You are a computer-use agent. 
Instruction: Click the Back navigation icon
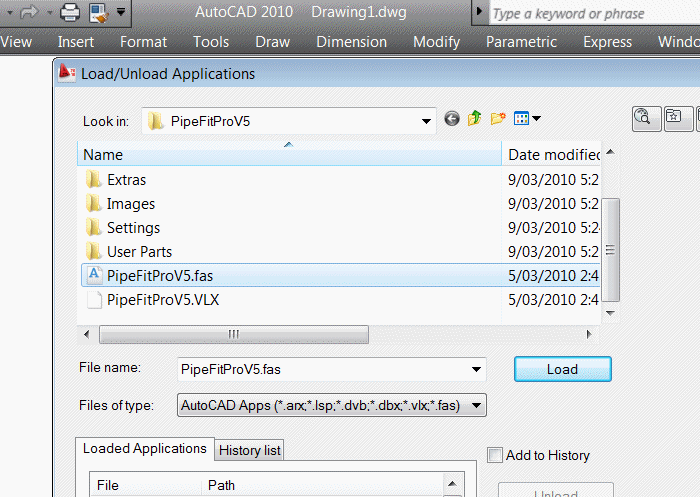(452, 119)
